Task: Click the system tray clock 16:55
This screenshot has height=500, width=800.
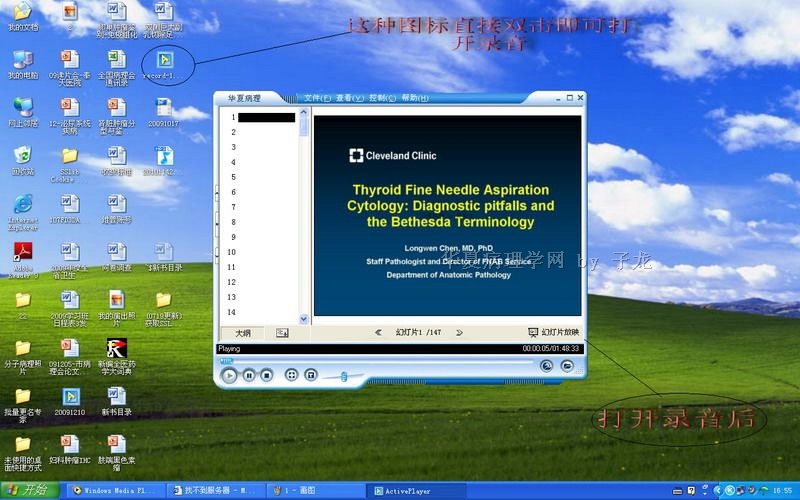Action: (x=782, y=491)
